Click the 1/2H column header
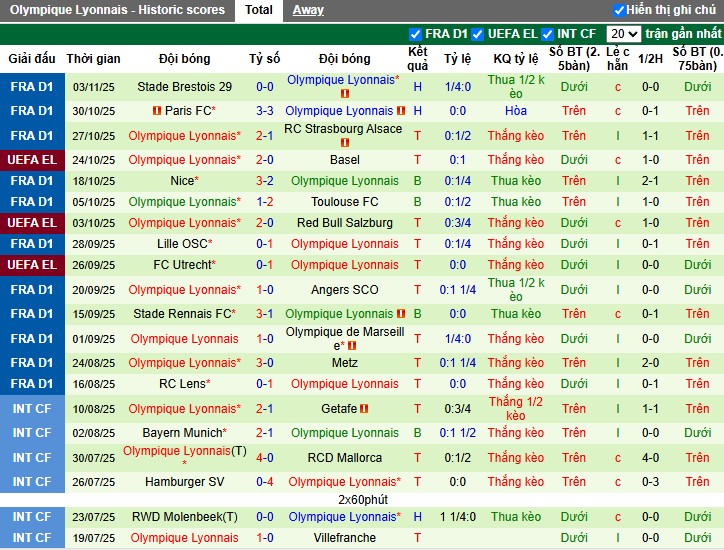The width and height of the screenshot is (724, 550). [650, 59]
